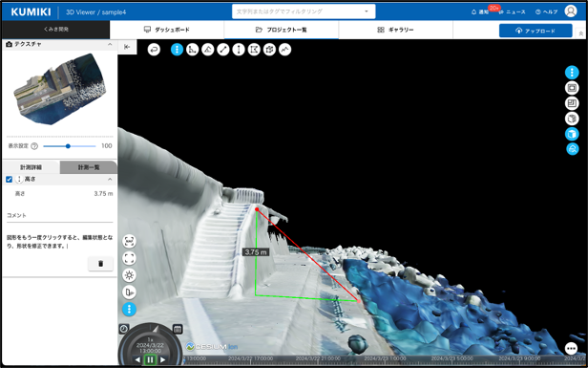
Task: Collapse the 高さ measurement section
Action: pyautogui.click(x=110, y=180)
